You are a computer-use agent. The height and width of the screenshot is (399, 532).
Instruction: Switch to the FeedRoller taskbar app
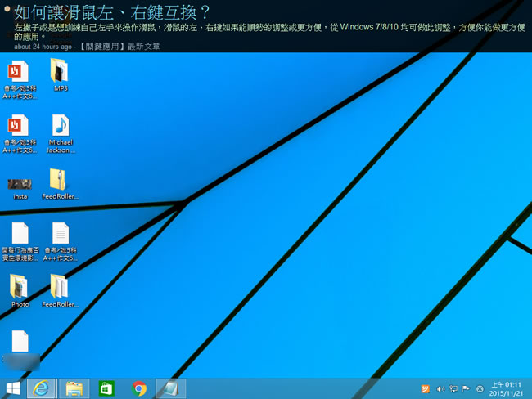[170, 388]
